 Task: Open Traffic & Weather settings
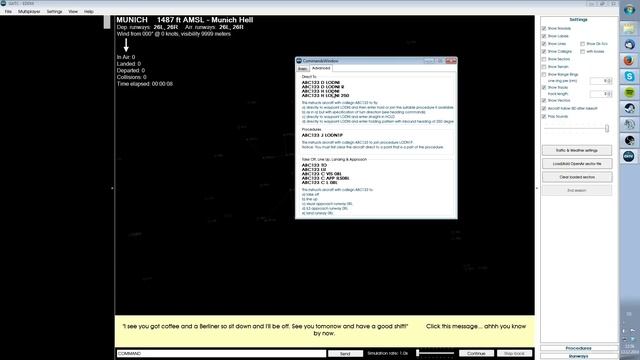coord(577,151)
